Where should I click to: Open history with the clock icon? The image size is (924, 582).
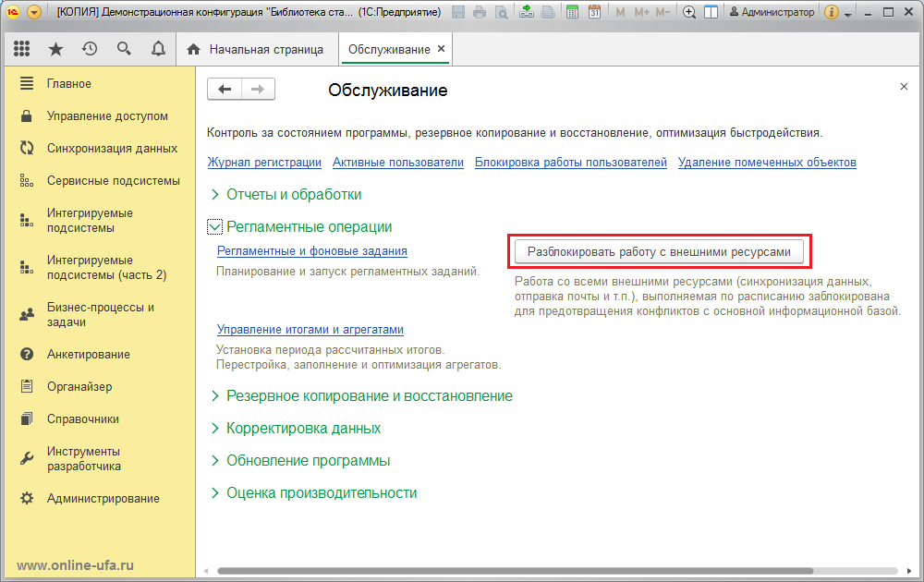90,49
